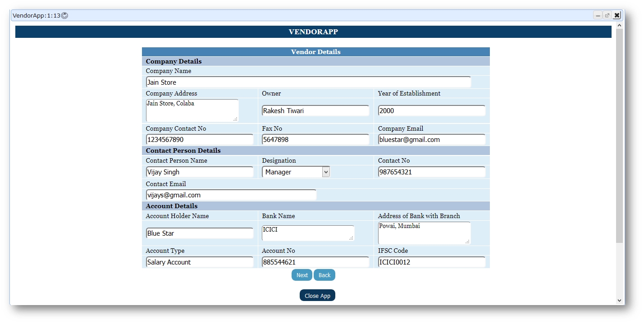The width and height of the screenshot is (644, 324).
Task: Focus the Company Name field
Action: click(308, 82)
